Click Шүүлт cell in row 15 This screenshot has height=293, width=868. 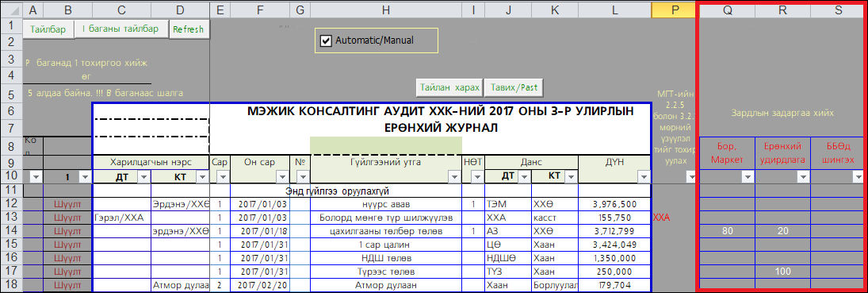click(67, 245)
